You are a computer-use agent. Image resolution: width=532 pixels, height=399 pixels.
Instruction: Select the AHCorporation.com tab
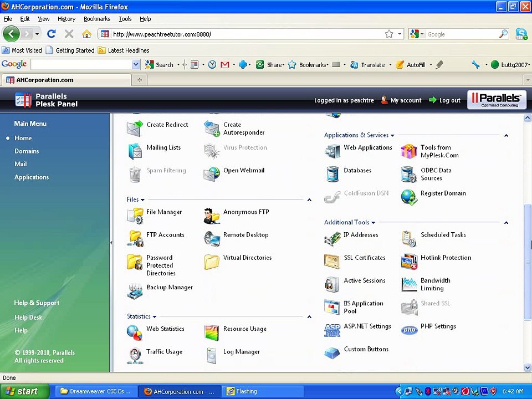click(66, 80)
